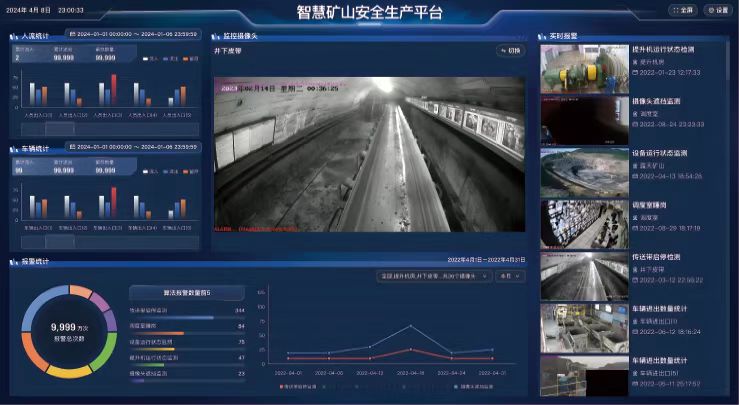Click the 实时报警 panel header icon
Viewport: 739px width, 405px height.
click(542, 36)
